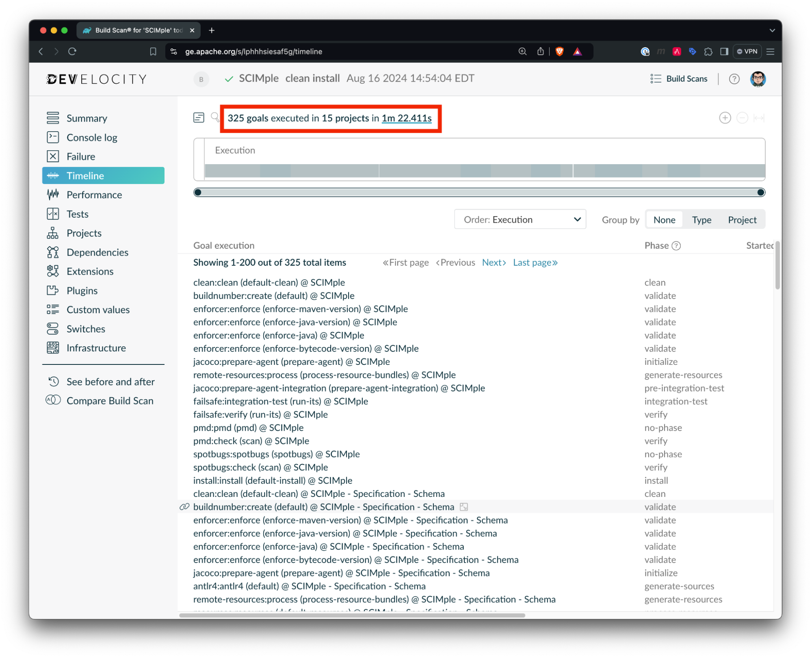Open the Performance view
Screen dimensions: 812x659
pyautogui.click(x=94, y=195)
